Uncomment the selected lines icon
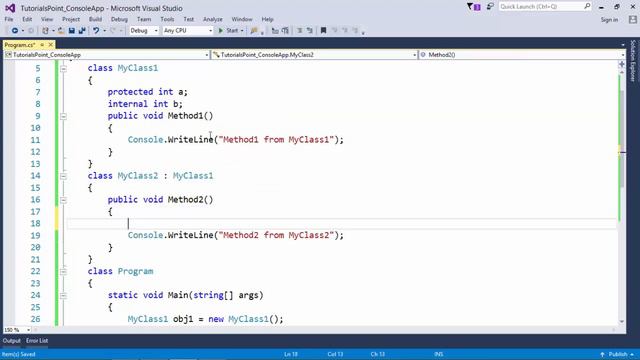This screenshot has height=360, width=640. pyautogui.click(x=310, y=31)
